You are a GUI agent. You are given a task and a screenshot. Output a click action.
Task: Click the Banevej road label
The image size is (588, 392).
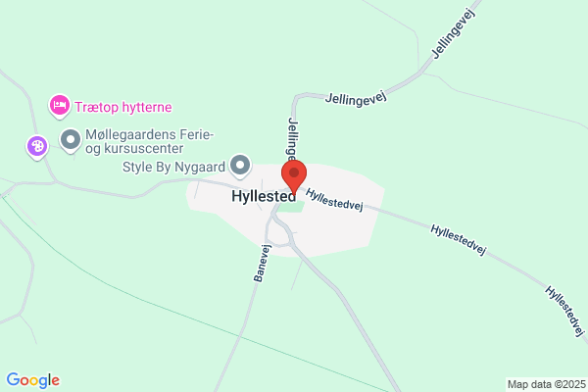coord(262,264)
